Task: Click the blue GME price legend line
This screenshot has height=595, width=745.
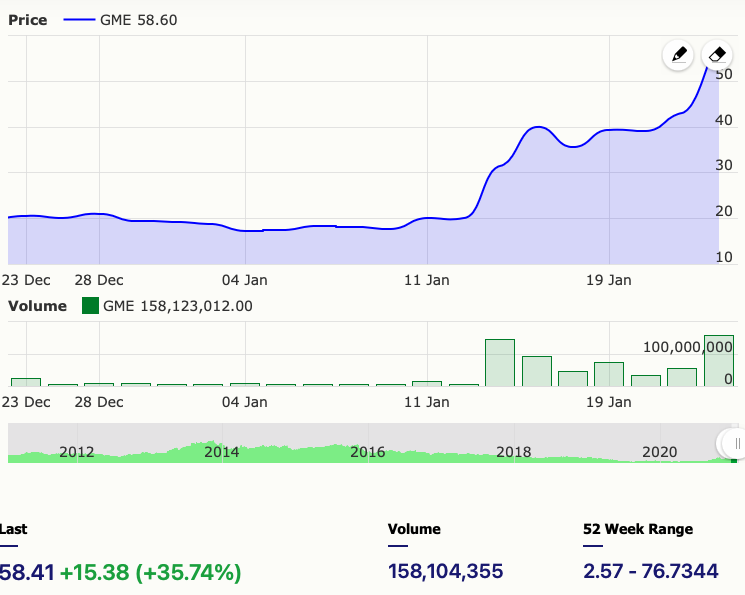Action: tap(79, 20)
